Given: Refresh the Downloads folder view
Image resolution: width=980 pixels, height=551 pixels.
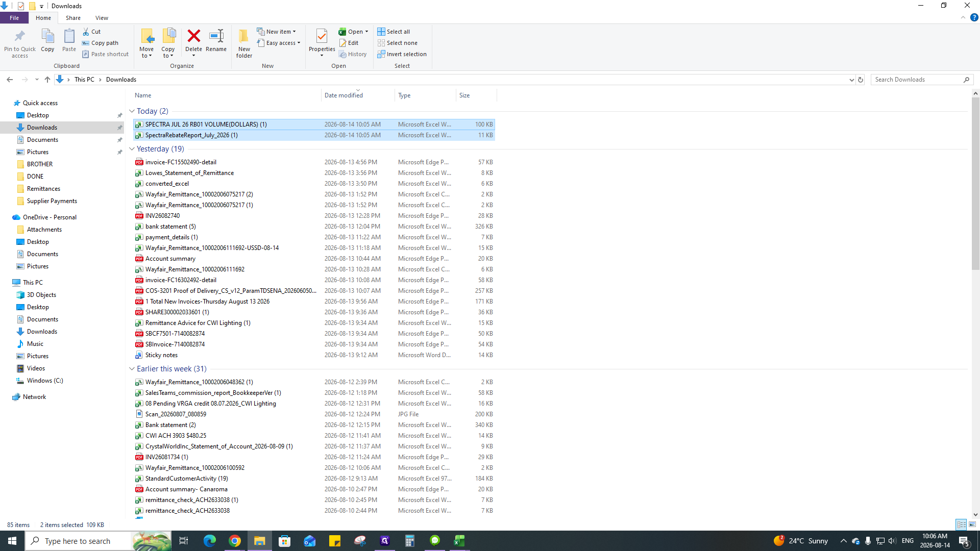Looking at the screenshot, I should (861, 80).
